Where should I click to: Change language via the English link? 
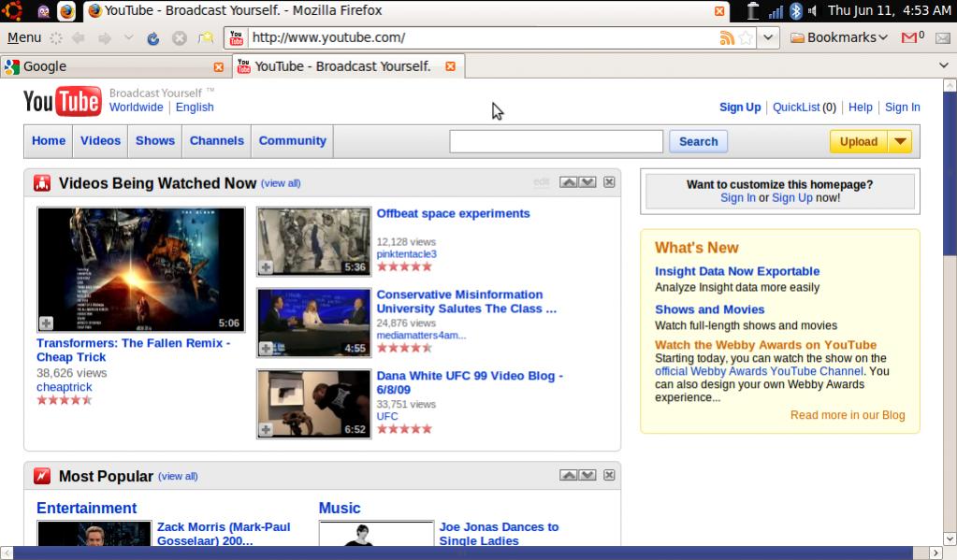(x=195, y=108)
